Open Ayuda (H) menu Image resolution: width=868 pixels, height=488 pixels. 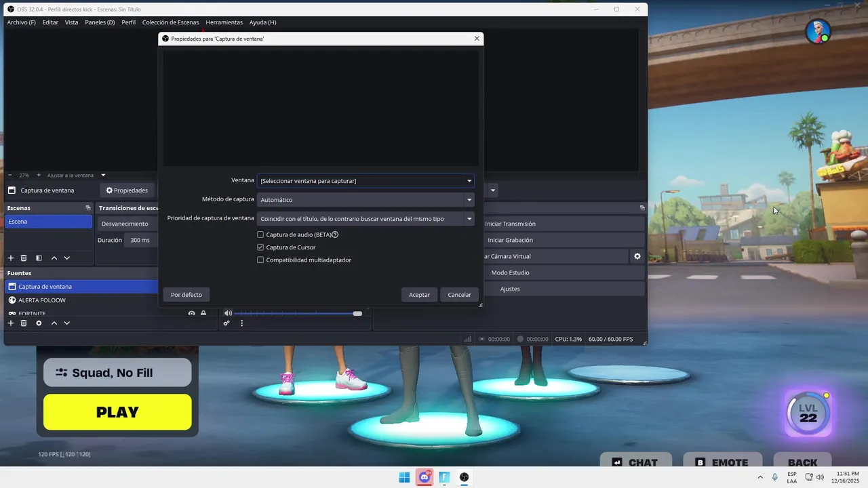point(262,22)
